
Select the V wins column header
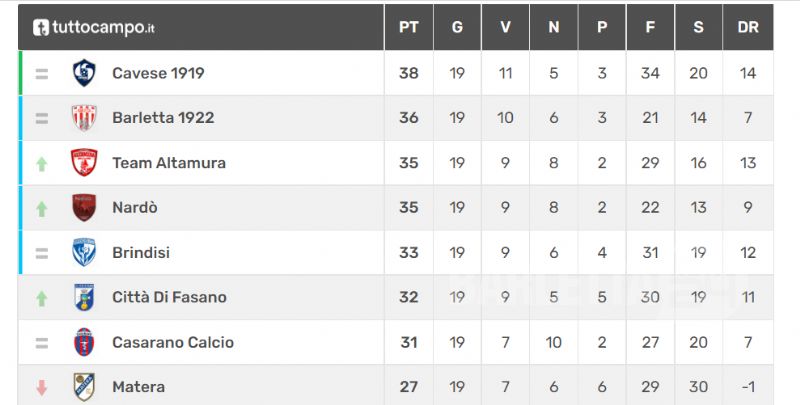(505, 28)
